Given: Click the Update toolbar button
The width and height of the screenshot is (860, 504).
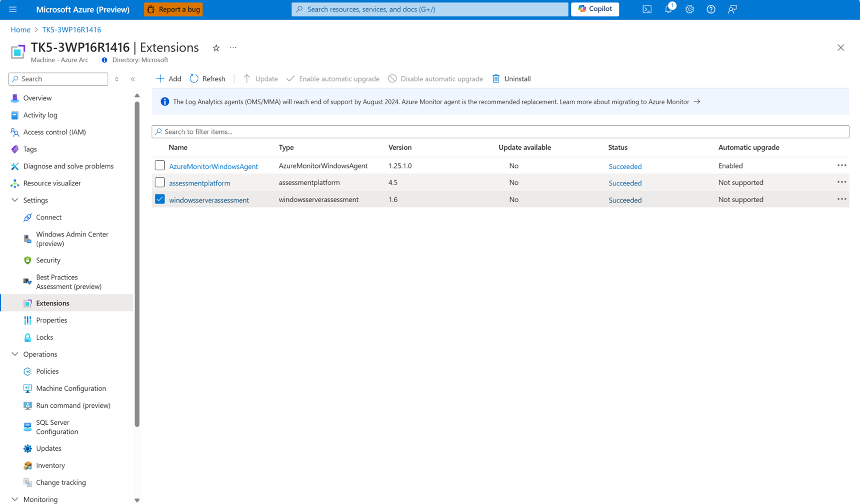Looking at the screenshot, I should 260,79.
